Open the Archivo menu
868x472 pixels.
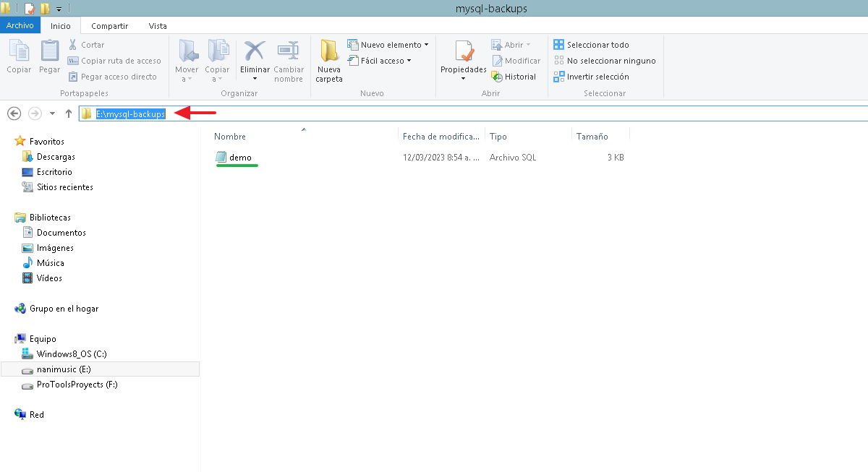pyautogui.click(x=20, y=25)
